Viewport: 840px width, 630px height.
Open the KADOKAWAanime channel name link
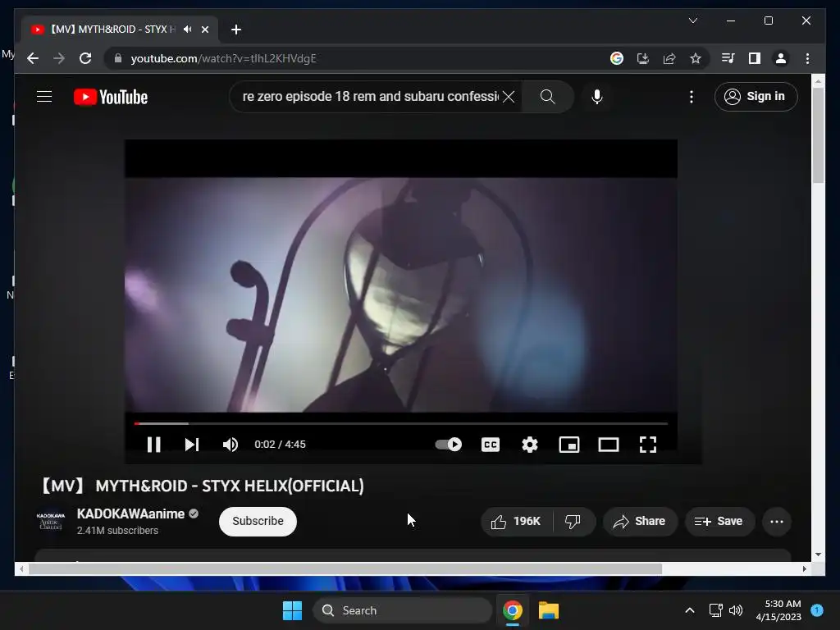click(130, 514)
